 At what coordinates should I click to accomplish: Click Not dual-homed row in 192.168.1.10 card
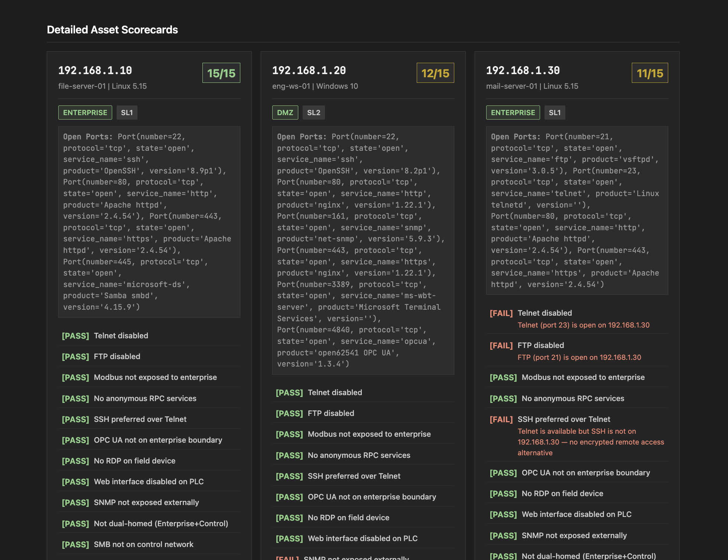click(149, 524)
